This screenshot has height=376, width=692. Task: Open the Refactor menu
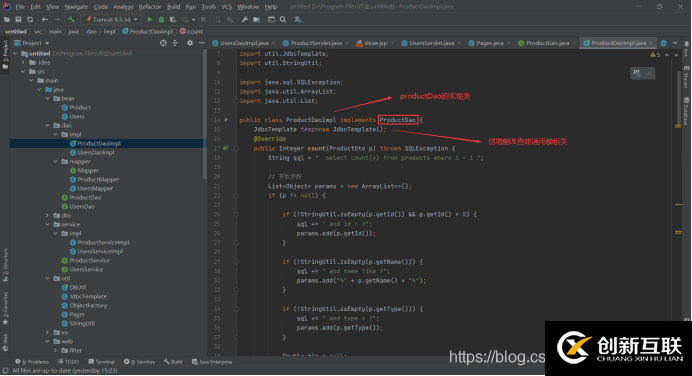150,7
